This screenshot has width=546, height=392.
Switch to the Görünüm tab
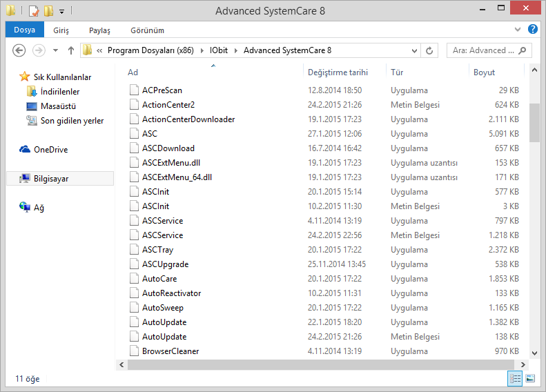[x=147, y=30]
